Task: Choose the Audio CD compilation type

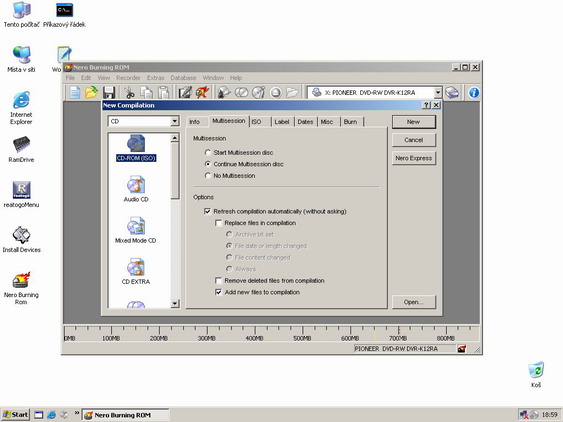Action: [x=136, y=185]
